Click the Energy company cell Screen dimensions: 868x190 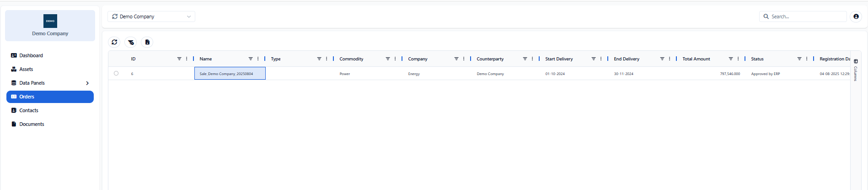point(436,73)
